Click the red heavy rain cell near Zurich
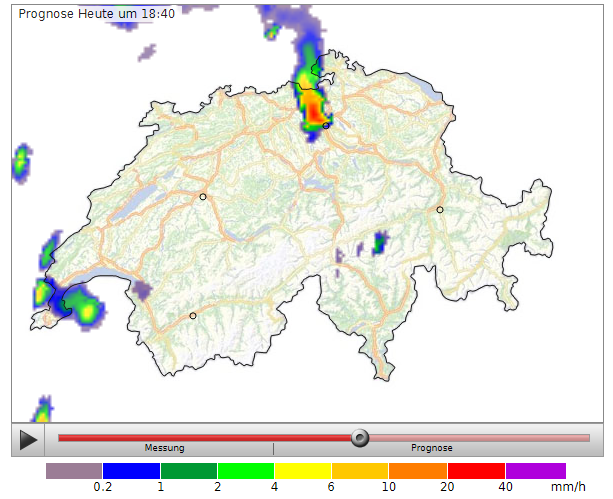613x499 pixels. [x=313, y=110]
